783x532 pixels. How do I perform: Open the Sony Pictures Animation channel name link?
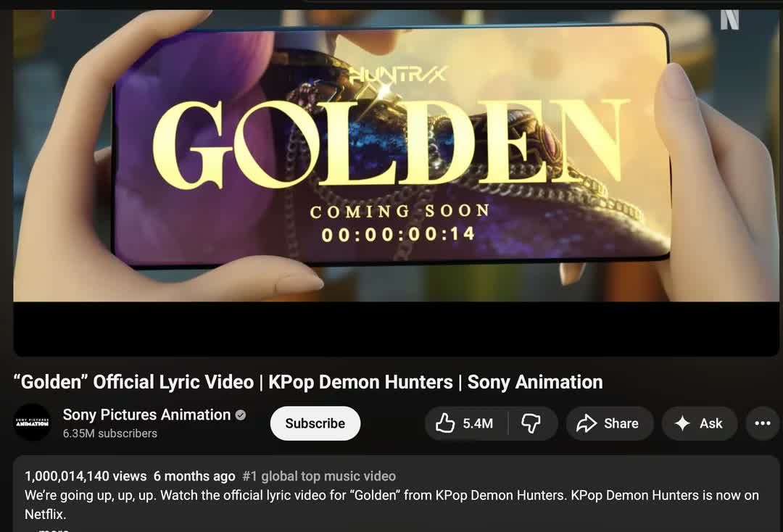pyautogui.click(x=146, y=415)
